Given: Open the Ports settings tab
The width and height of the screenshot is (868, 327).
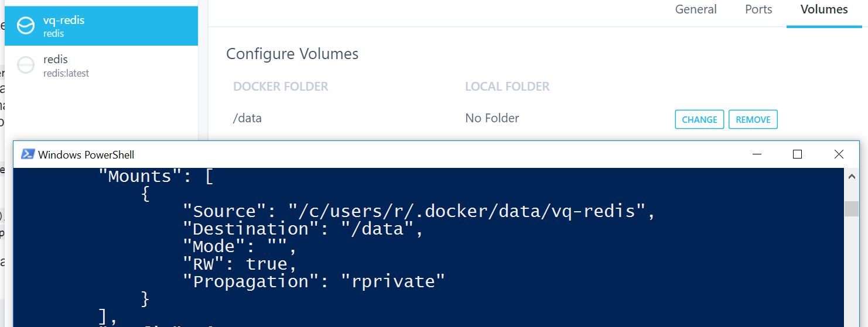Looking at the screenshot, I should point(758,10).
